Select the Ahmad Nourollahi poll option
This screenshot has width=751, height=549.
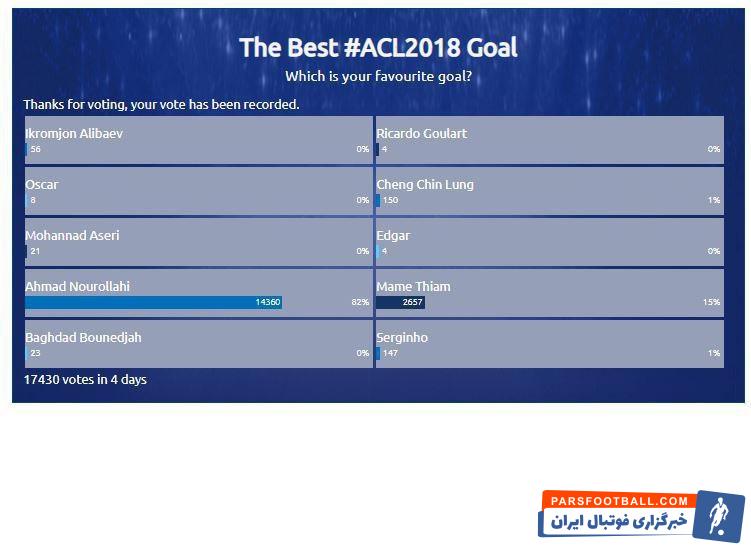pos(199,293)
